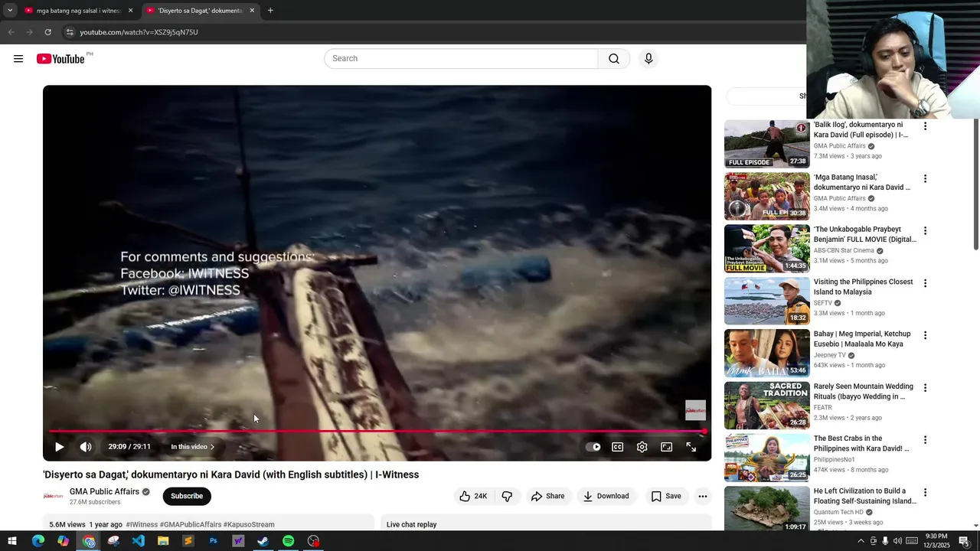Save video to a playlist
Image resolution: width=980 pixels, height=551 pixels.
click(666, 496)
